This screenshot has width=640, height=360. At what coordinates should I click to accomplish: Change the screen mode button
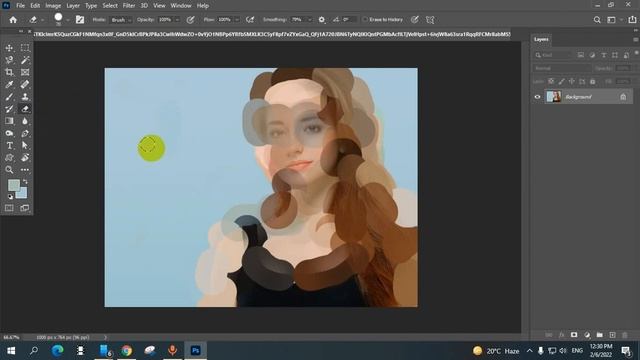coord(25,208)
